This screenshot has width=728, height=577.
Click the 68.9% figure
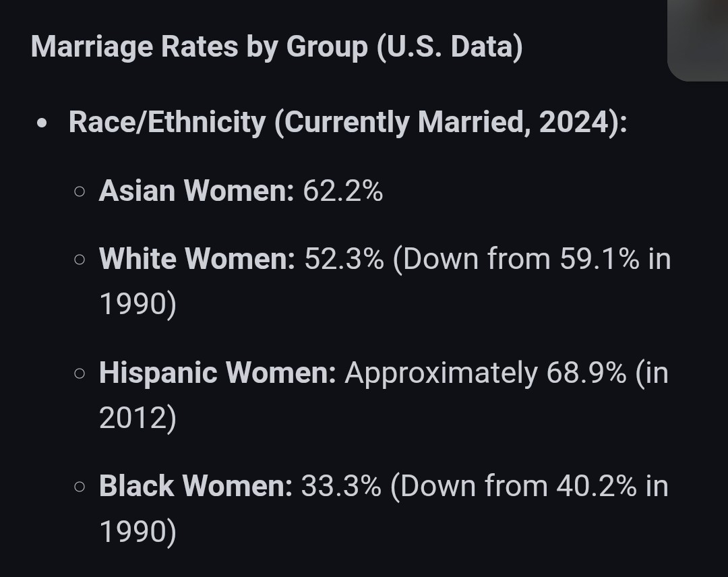[586, 373]
